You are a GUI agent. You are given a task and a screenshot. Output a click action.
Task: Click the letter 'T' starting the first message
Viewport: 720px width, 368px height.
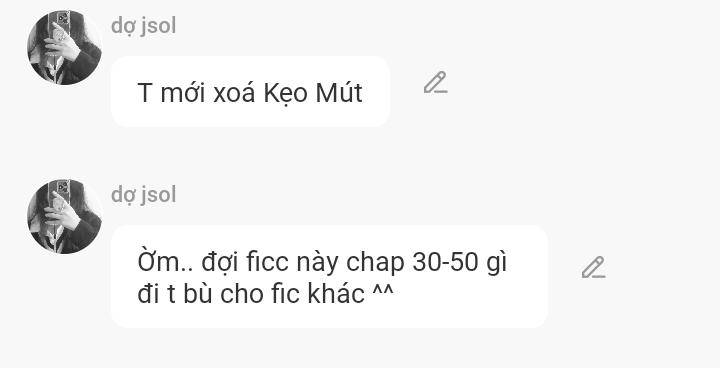pyautogui.click(x=145, y=93)
